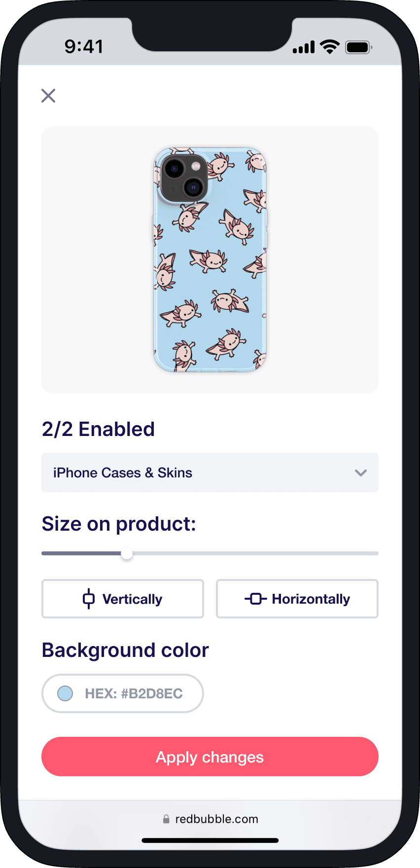
Task: Tap the redbubble.com address bar text
Action: (x=216, y=819)
